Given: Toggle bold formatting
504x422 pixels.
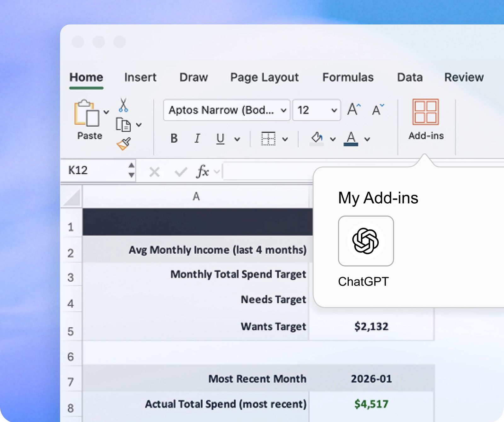Looking at the screenshot, I should 174,138.
